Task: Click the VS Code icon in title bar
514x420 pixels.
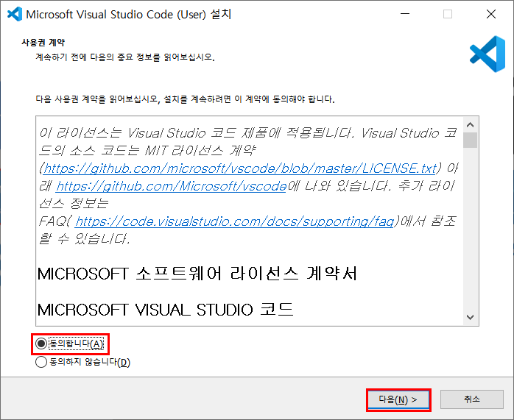Action: point(15,14)
